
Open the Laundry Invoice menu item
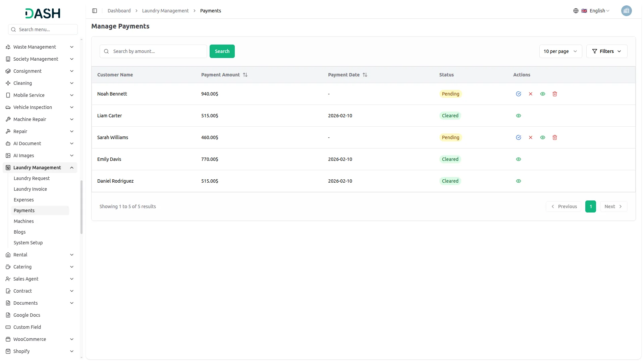tap(30, 189)
